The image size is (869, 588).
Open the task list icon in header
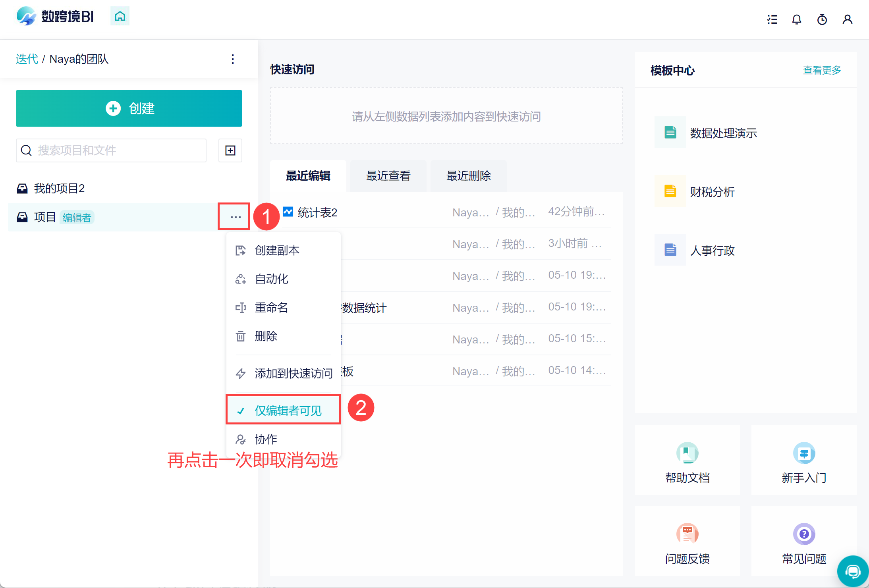[772, 19]
